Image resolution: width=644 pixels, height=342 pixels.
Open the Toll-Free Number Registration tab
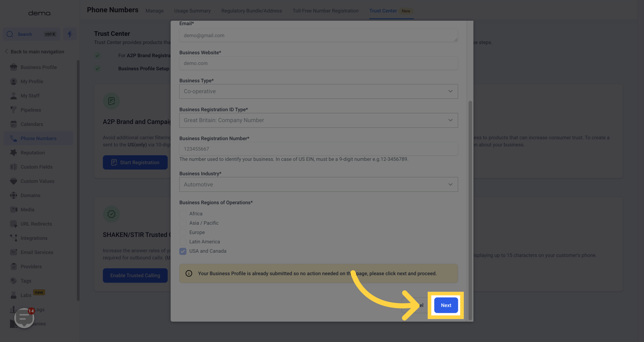[325, 11]
